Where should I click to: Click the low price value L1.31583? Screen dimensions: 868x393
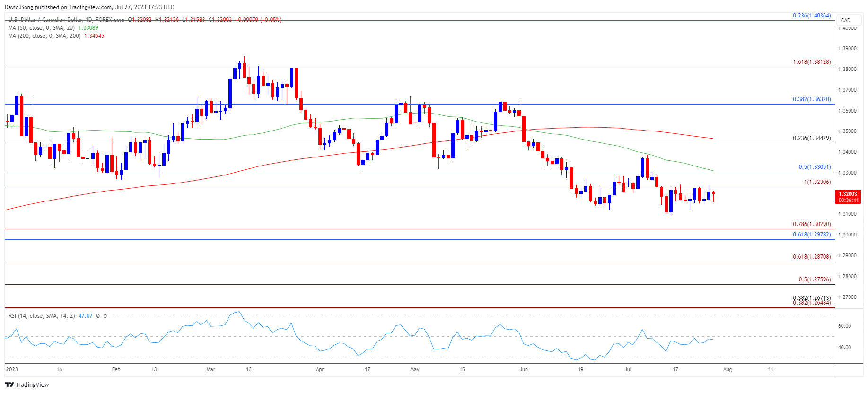point(194,20)
